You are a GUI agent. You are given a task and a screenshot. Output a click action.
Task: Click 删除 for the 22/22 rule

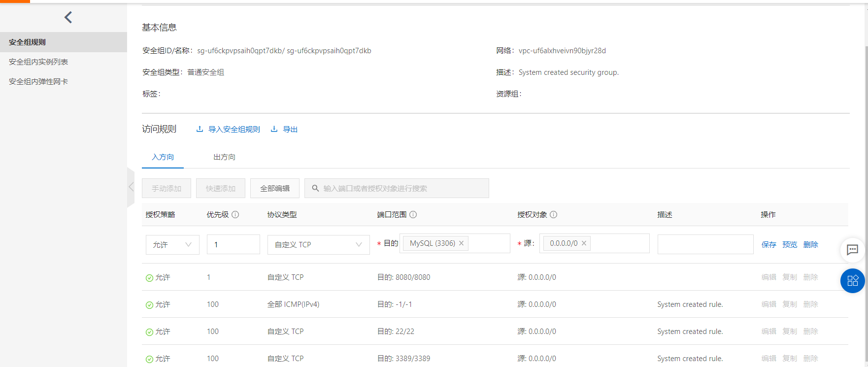point(811,332)
